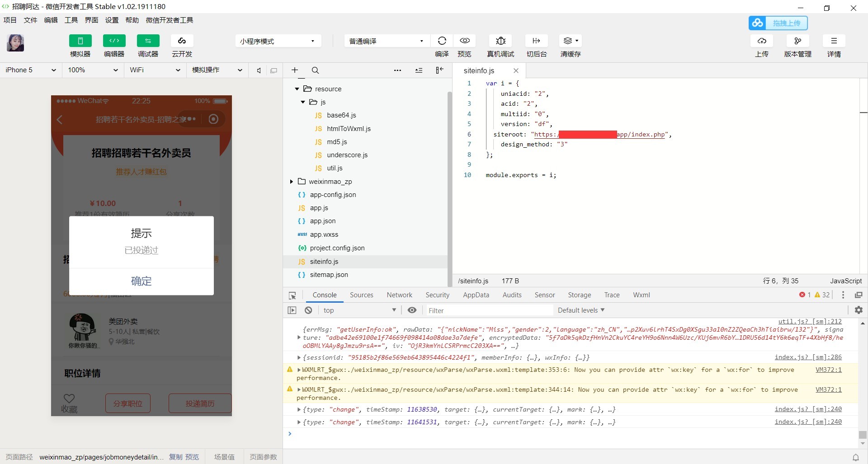
Task: Switch to the Sources tab
Action: pos(362,295)
